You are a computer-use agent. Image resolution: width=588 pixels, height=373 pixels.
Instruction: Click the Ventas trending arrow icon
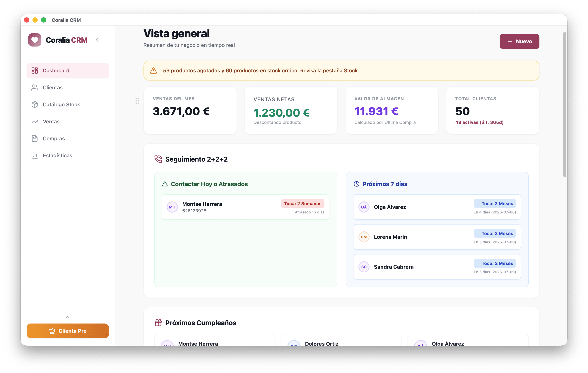pyautogui.click(x=35, y=122)
